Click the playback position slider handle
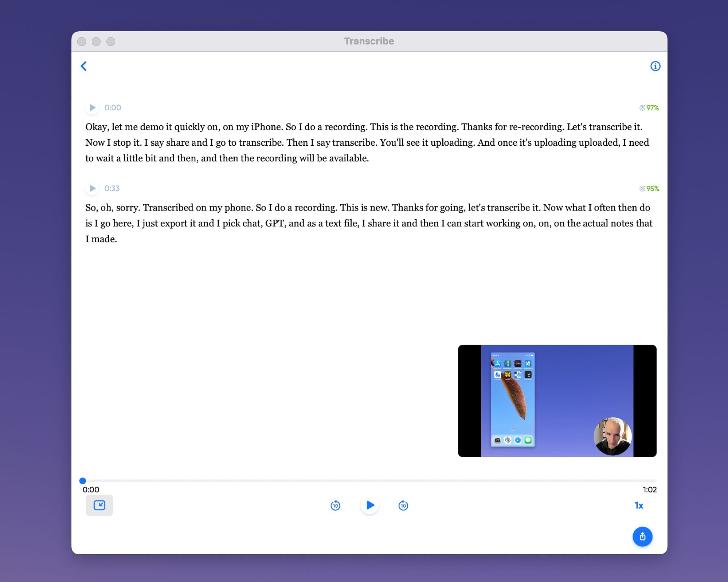728x582 pixels. click(x=83, y=481)
